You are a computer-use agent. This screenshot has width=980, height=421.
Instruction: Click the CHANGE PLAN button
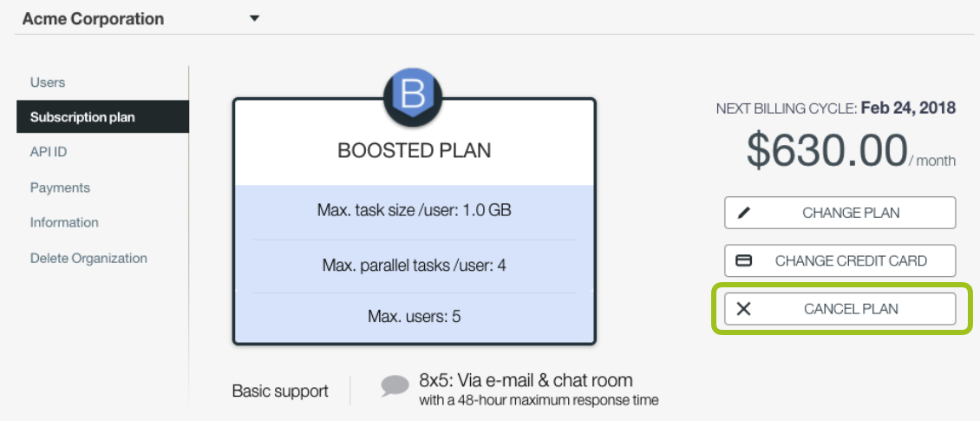tap(840, 213)
